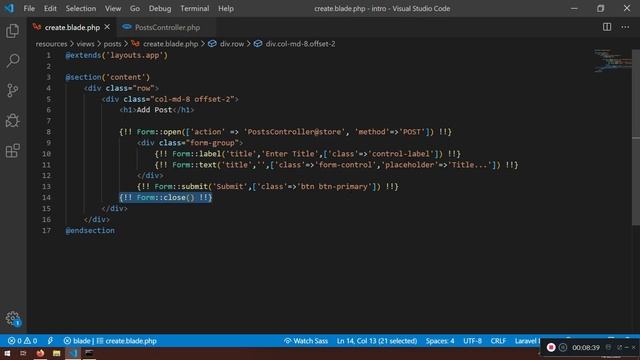The image size is (640, 360).
Task: Split the editor to the right
Action: (x=607, y=27)
